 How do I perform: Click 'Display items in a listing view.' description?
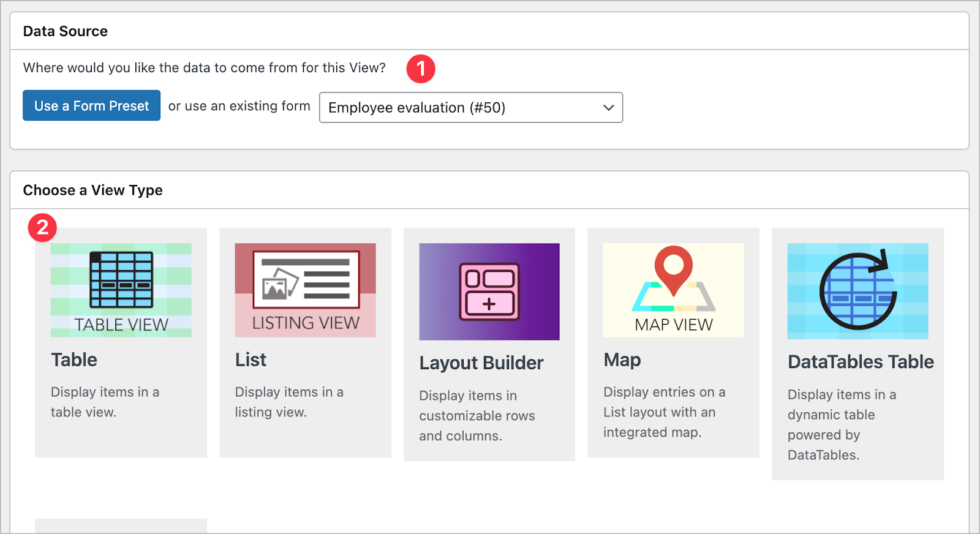[x=289, y=402]
